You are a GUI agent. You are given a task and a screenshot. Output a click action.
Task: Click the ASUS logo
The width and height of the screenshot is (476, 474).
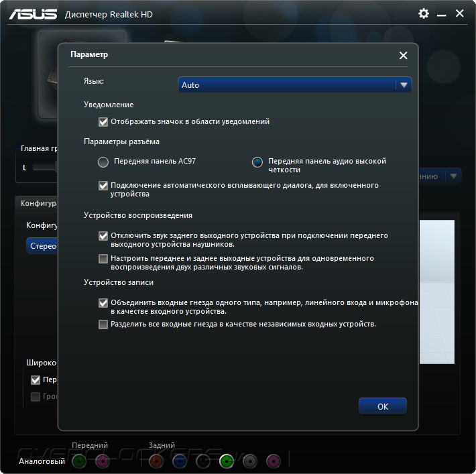33,14
